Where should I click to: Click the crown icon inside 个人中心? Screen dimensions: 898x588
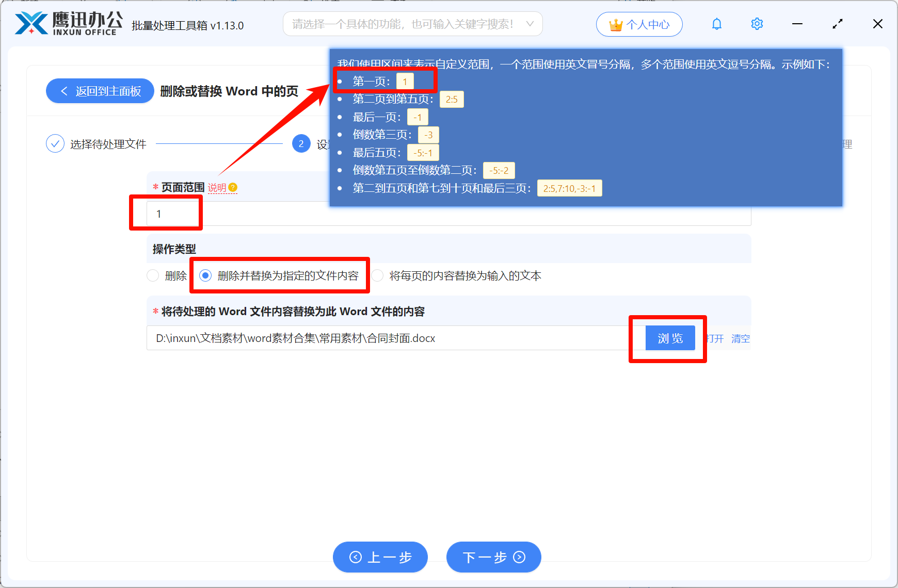point(615,24)
